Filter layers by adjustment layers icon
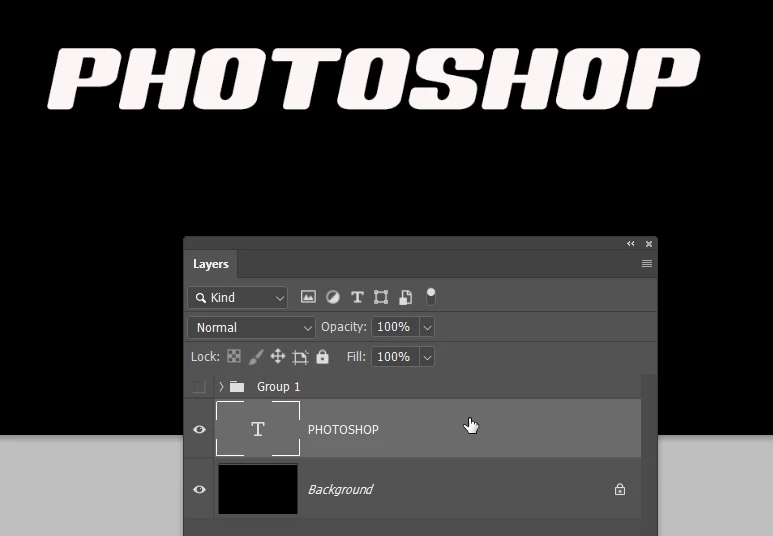773x536 pixels. tap(333, 297)
